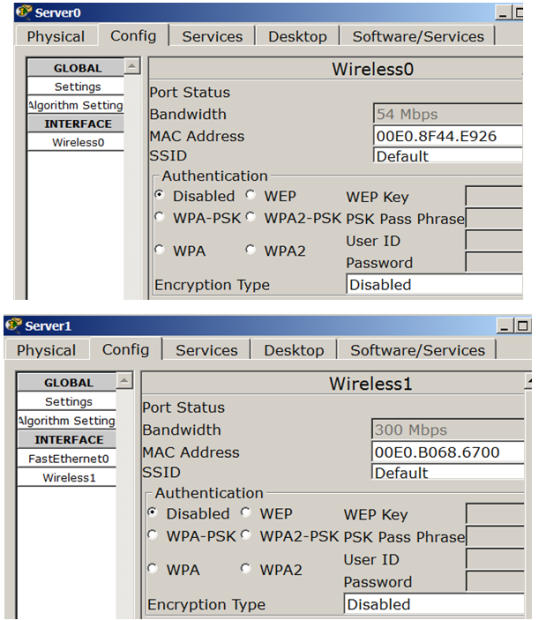
Task: Select WPA2 authentication in Server1
Action: 246,569
